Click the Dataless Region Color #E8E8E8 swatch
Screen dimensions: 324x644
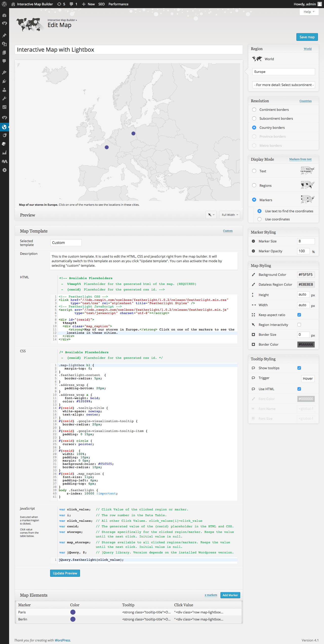point(306,284)
